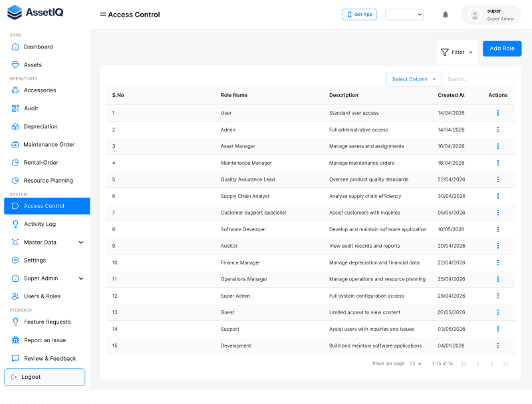This screenshot has width=532, height=404.
Task: Select Access Control in the sidebar
Action: [x=47, y=206]
